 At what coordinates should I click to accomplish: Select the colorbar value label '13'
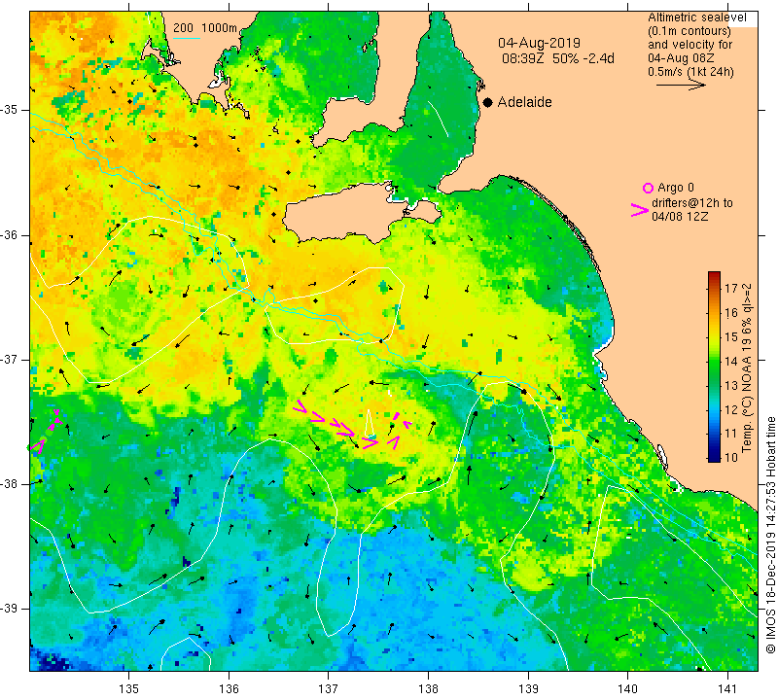pyautogui.click(x=731, y=385)
